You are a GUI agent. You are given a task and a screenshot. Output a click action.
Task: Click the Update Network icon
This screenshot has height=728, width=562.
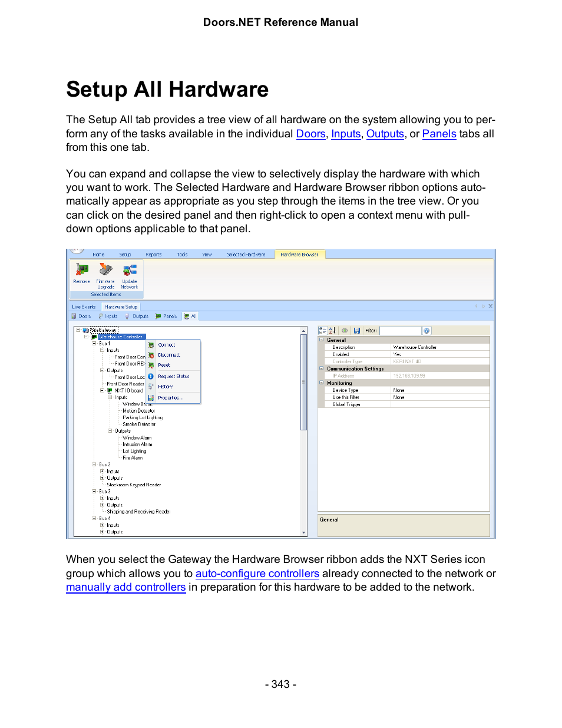(x=130, y=270)
